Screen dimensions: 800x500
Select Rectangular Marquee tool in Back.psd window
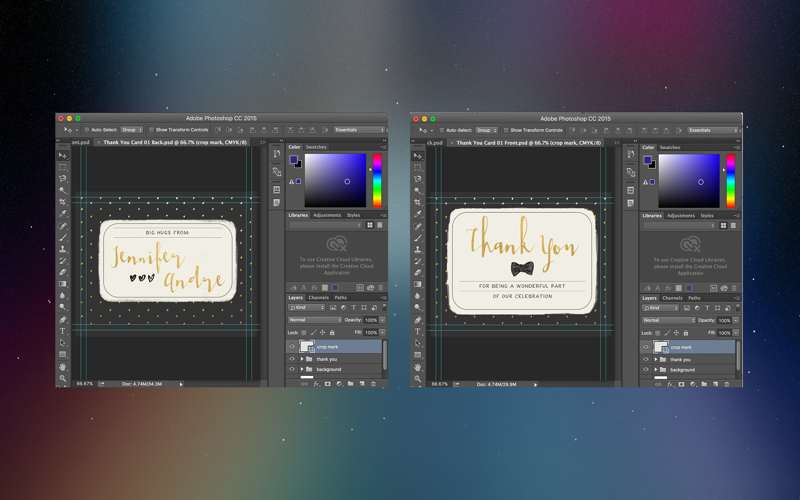[62, 167]
